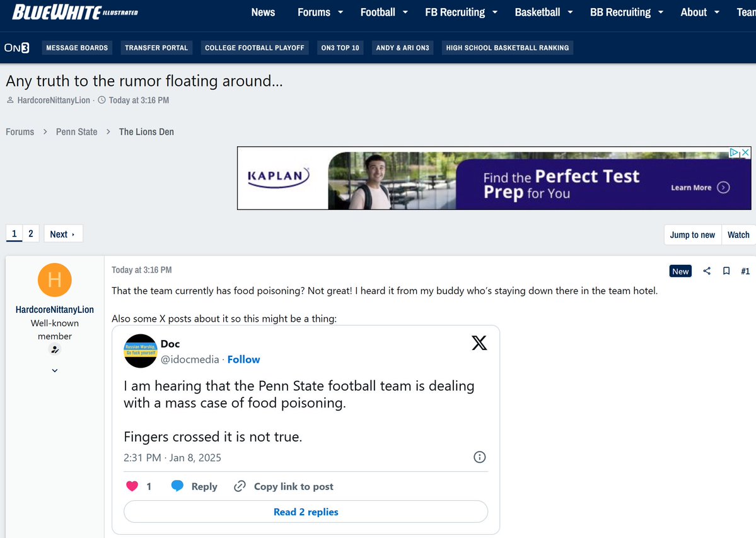Open the FB Recruiting menu item
Screen dimensions: 756x538
[455, 12]
